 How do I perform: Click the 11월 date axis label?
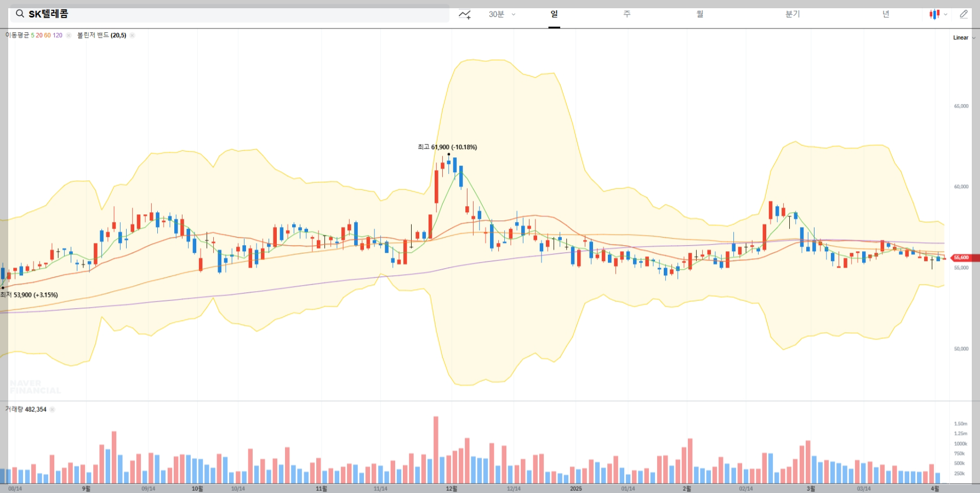tap(321, 489)
